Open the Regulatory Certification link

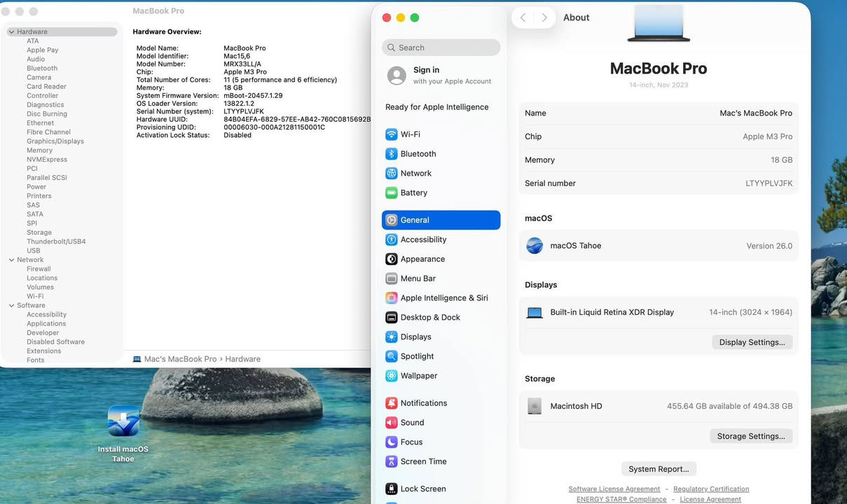coord(711,489)
